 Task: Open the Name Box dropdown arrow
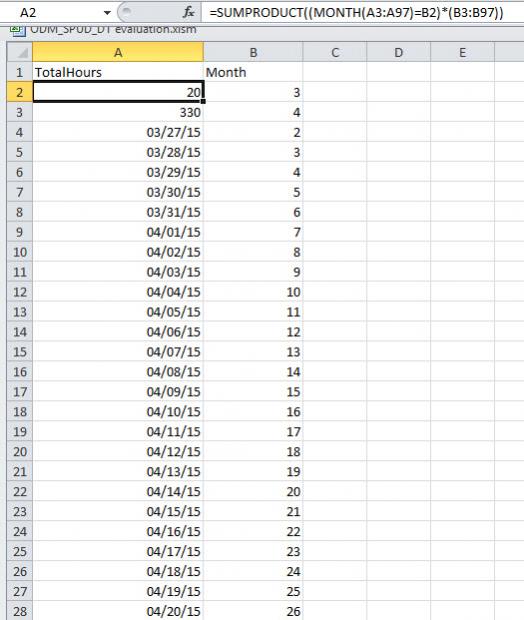[x=107, y=13]
